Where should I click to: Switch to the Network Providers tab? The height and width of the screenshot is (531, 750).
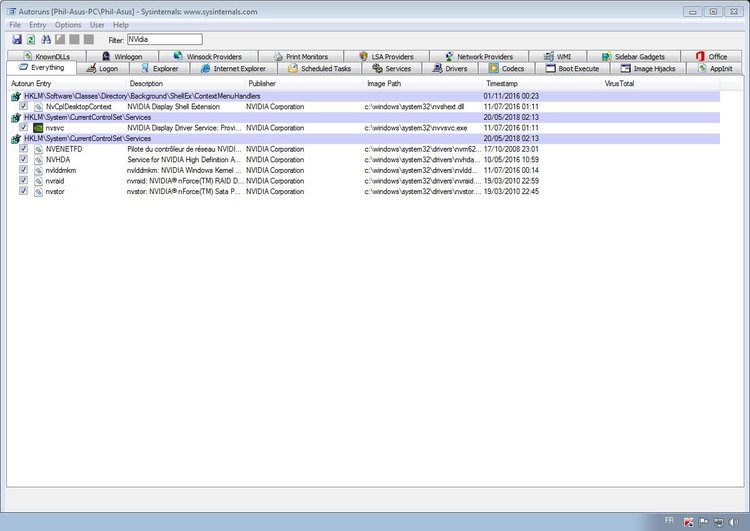click(479, 56)
